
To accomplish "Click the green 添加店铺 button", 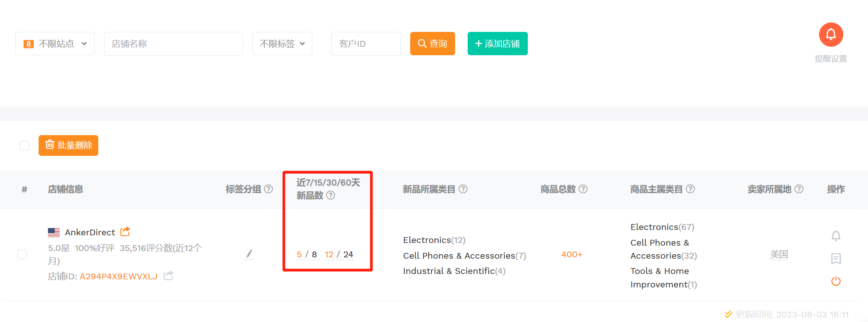I will (497, 44).
